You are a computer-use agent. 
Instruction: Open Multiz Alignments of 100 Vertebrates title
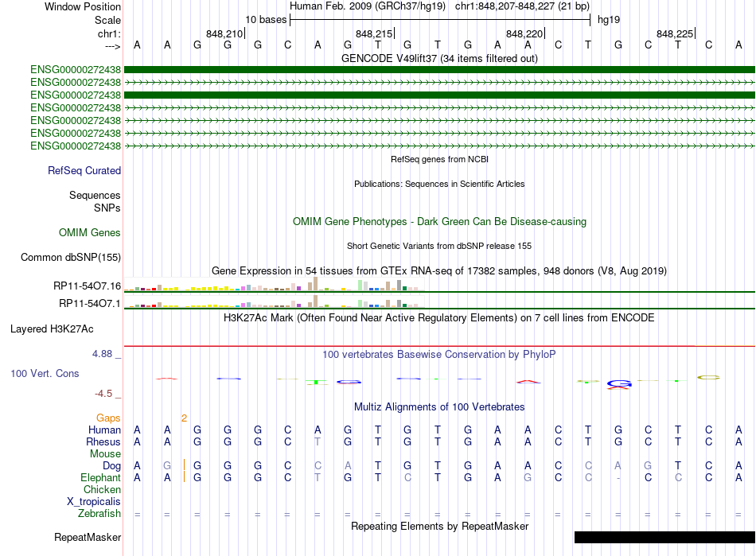pos(439,407)
